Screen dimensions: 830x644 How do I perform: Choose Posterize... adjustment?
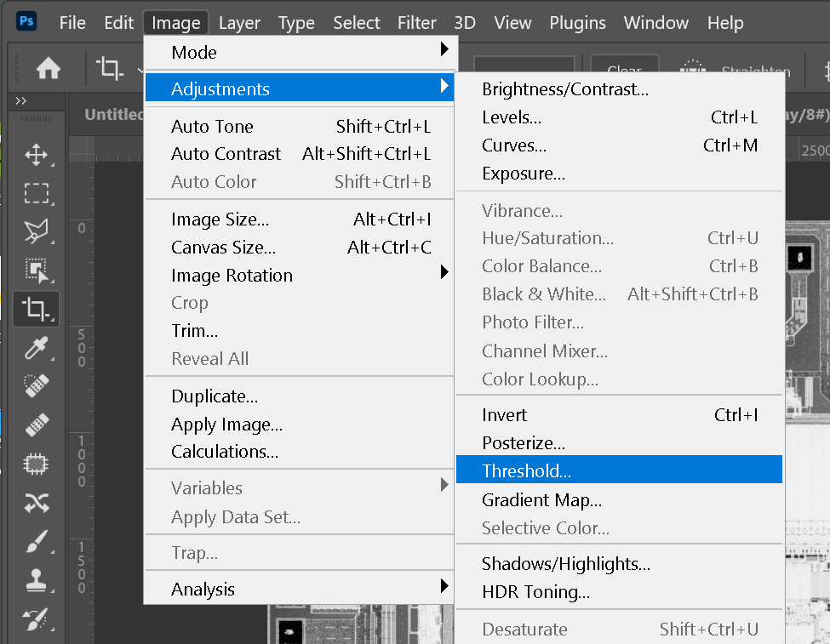(619, 442)
